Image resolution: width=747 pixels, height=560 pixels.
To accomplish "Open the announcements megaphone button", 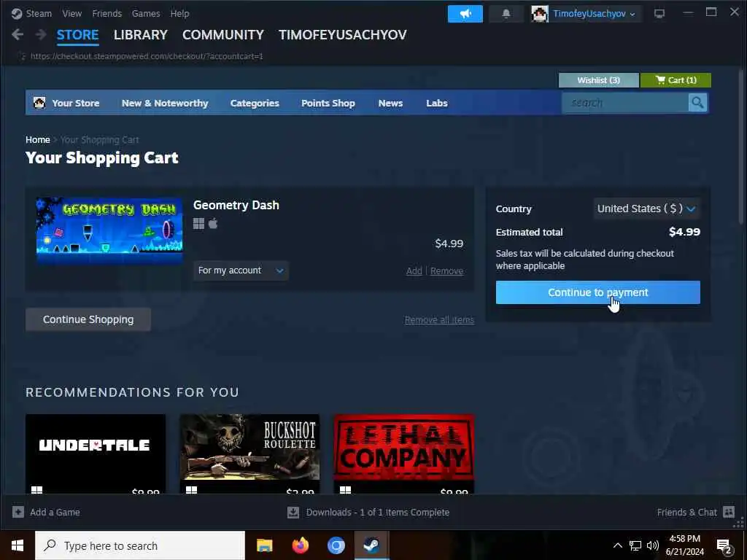I will tap(465, 14).
